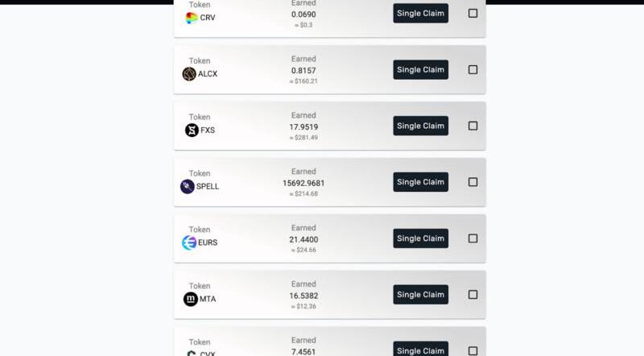This screenshot has width=644, height=356.
Task: Click the SPELL earned amount 15692.9681
Action: [303, 183]
